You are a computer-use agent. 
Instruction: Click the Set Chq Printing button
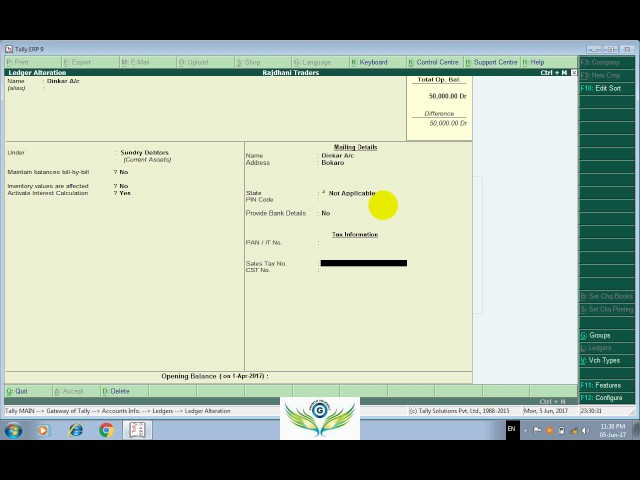(607, 309)
